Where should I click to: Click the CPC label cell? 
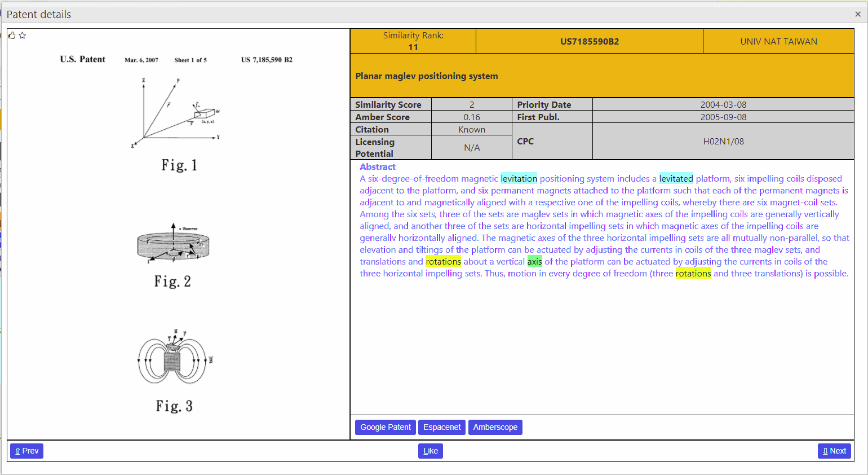click(552, 141)
